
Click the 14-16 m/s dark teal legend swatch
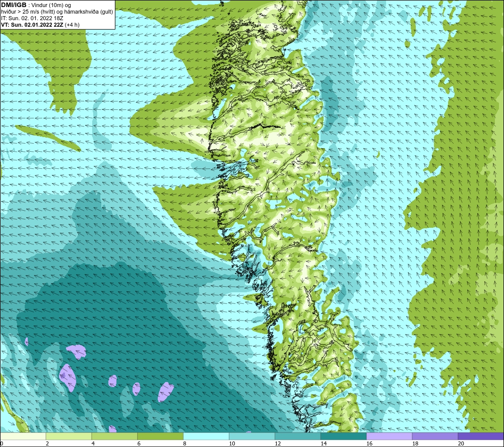tap(344, 436)
